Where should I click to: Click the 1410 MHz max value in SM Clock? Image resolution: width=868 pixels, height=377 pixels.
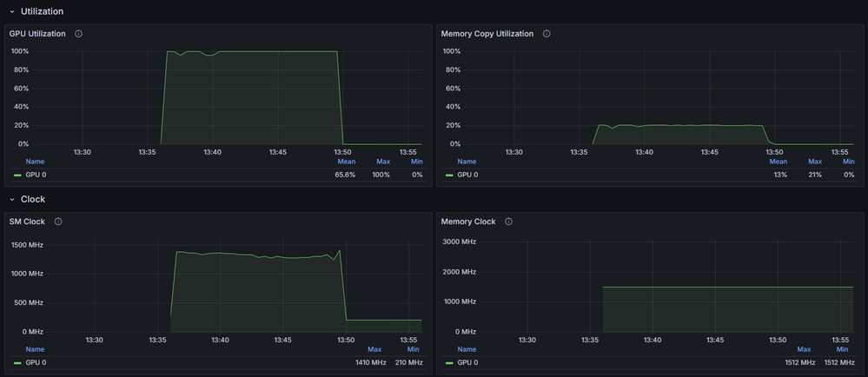point(370,362)
